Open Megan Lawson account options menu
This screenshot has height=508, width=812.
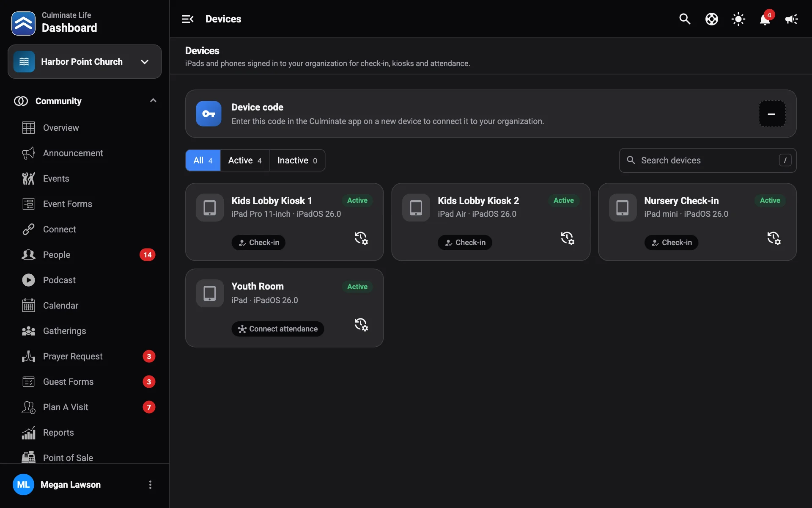150,485
